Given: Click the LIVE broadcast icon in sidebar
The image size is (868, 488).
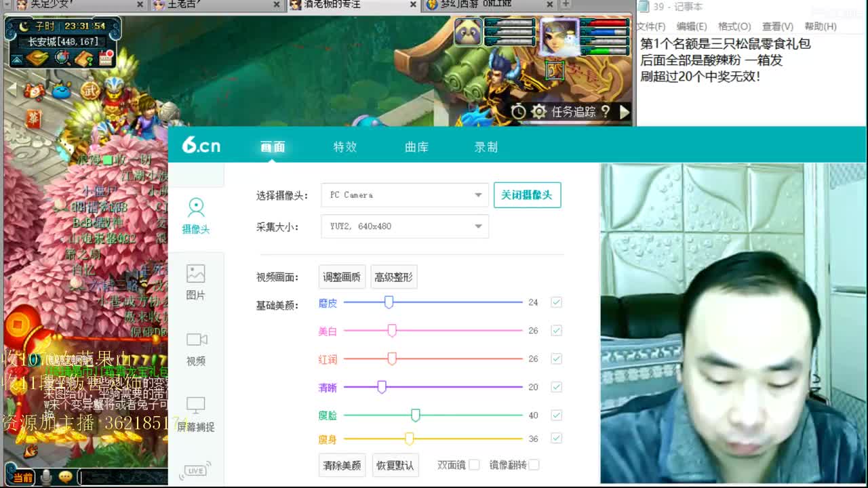Looking at the screenshot, I should (197, 470).
